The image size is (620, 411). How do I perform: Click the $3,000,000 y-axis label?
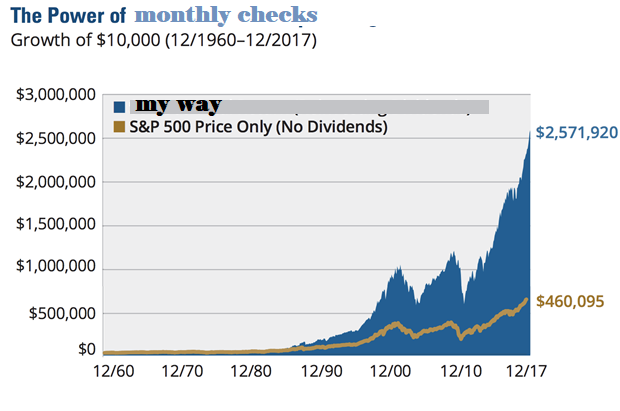(x=56, y=95)
